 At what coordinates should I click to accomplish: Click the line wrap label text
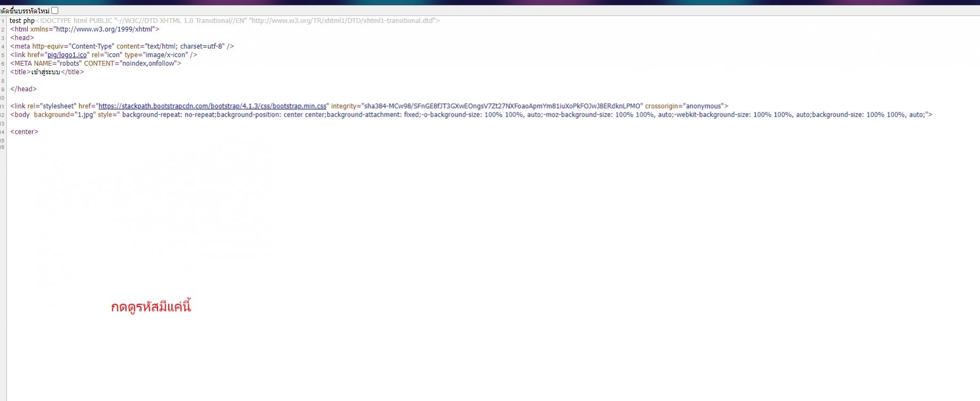(x=25, y=11)
